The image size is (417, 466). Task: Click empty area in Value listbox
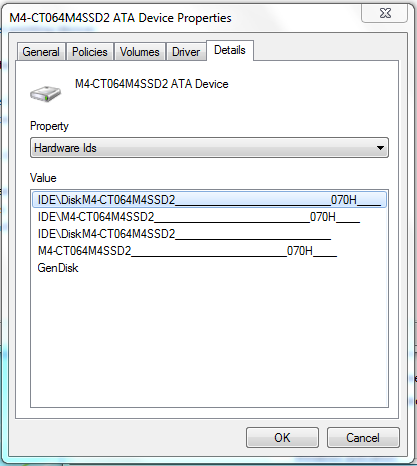pyautogui.click(x=209, y=340)
